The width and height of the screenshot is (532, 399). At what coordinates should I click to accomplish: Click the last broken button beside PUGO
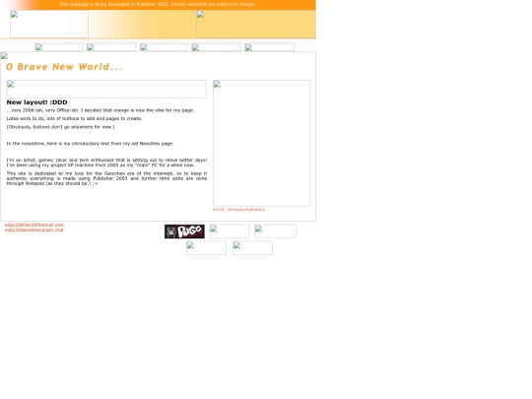[275, 232]
